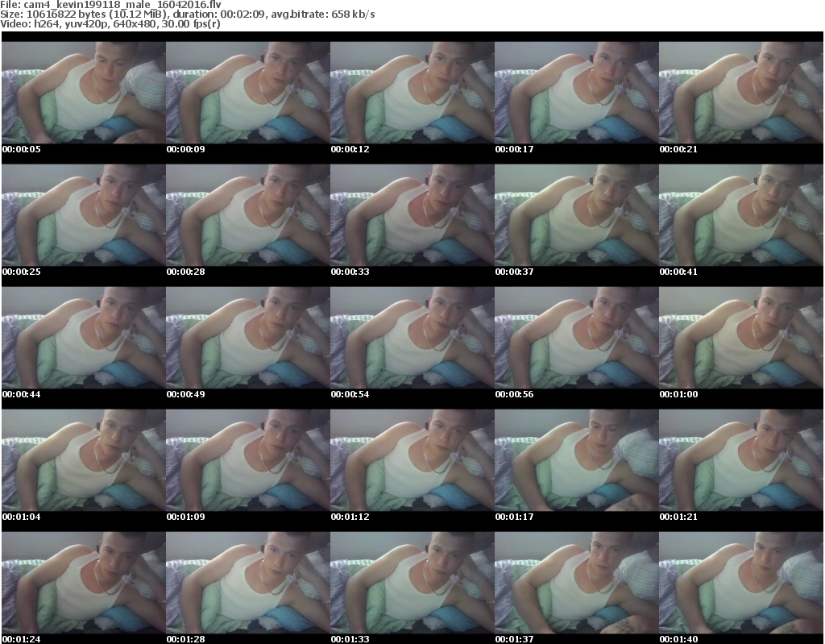Choose the thumbnail frame at 00:01:12
The height and width of the screenshot is (644, 825).
[x=412, y=460]
